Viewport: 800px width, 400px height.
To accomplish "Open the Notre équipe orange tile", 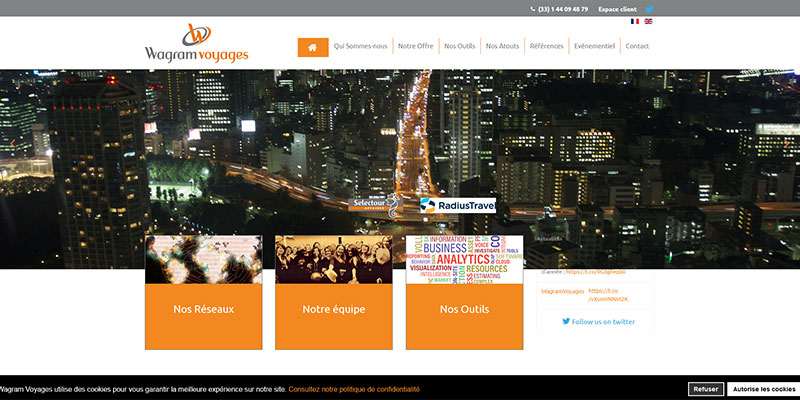I will 334,316.
